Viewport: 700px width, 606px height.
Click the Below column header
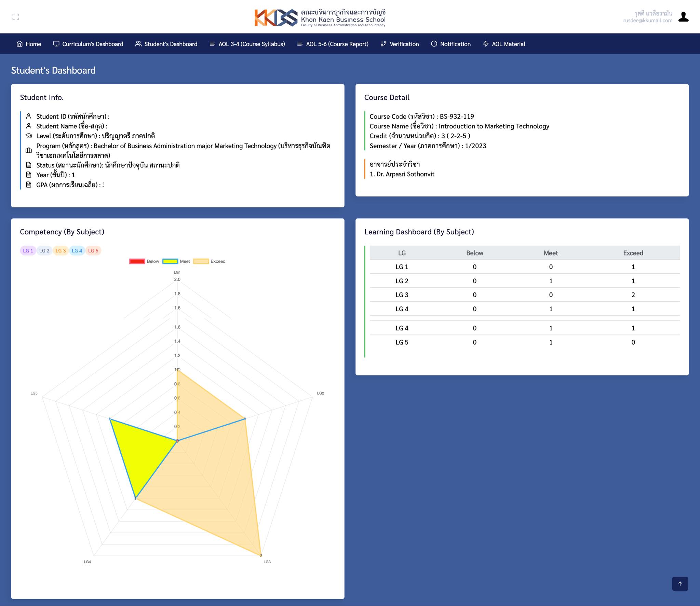pyautogui.click(x=474, y=253)
